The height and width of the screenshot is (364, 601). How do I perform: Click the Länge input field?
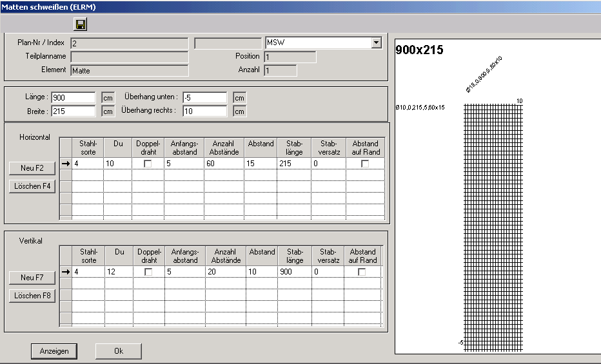coord(73,97)
